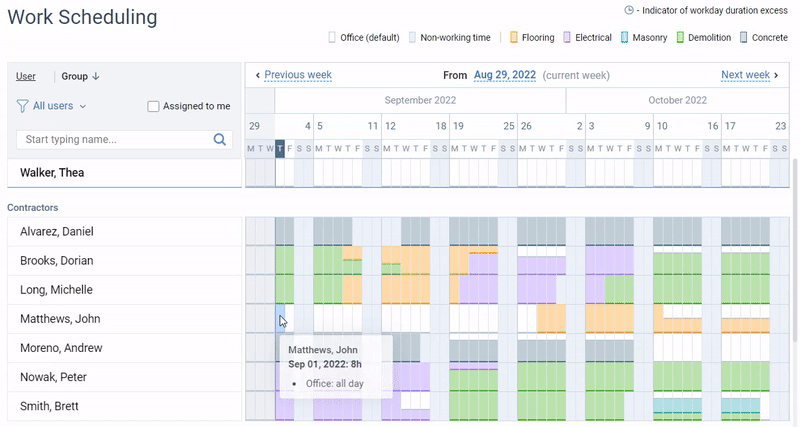This screenshot has width=800, height=427.
Task: Click the Office (default) legend swatch
Action: (332, 37)
